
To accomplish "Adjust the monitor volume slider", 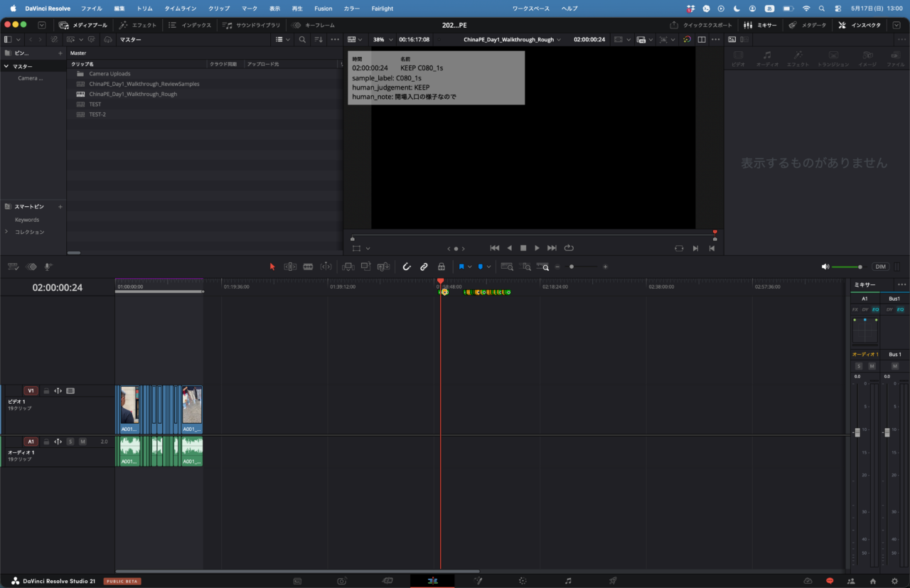I will click(847, 267).
